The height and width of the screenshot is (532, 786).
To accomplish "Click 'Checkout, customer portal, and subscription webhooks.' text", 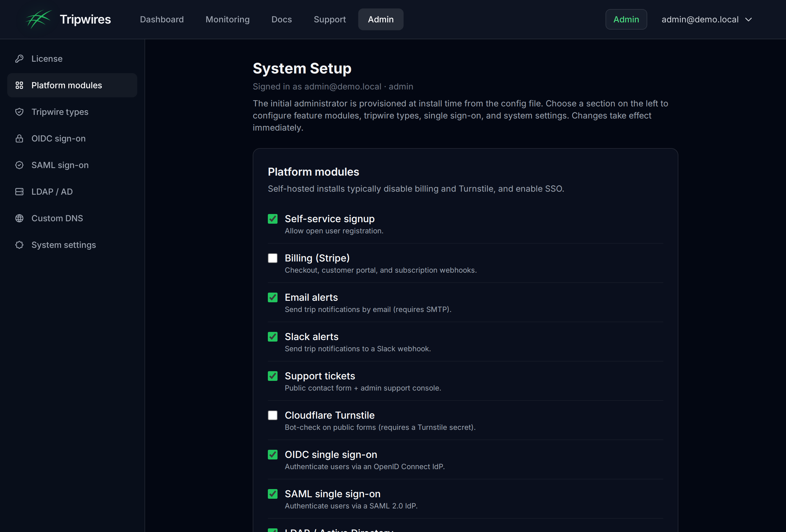I will tap(381, 270).
